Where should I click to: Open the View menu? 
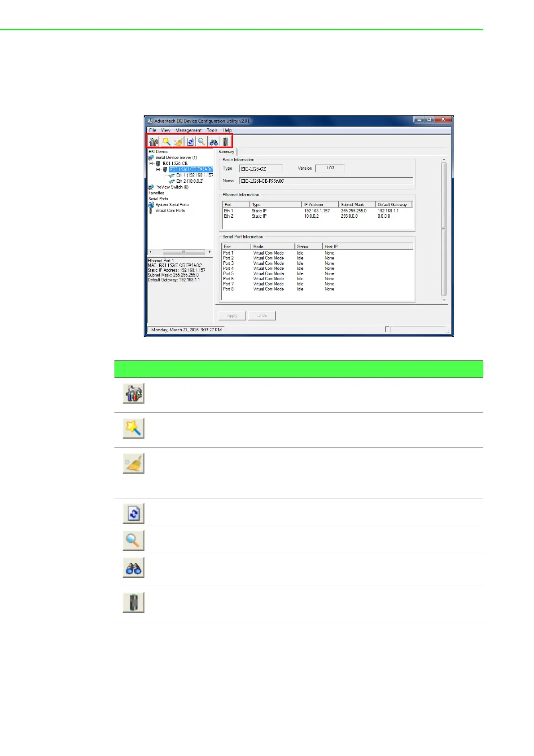[x=166, y=130]
